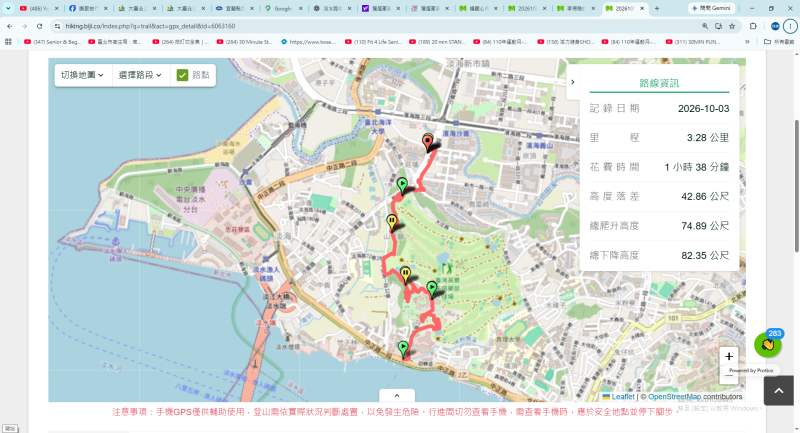The width and height of the screenshot is (800, 433).
Task: Select total descent value 82.35 公尺
Action: [705, 256]
